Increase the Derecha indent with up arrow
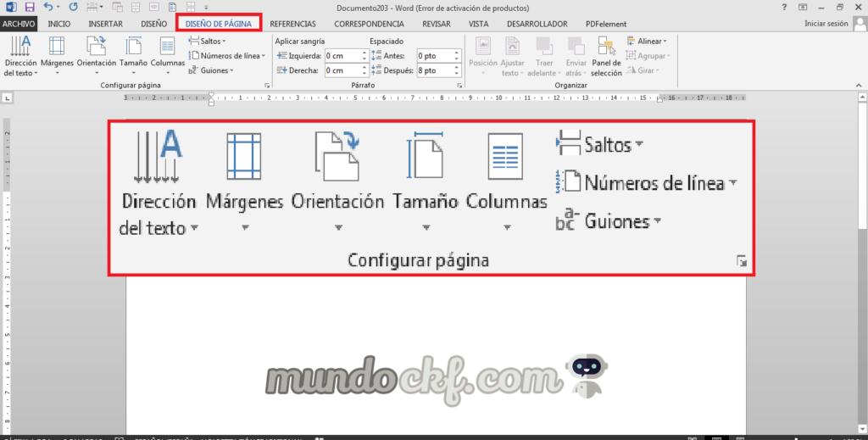This screenshot has width=868, height=440. coord(364,68)
